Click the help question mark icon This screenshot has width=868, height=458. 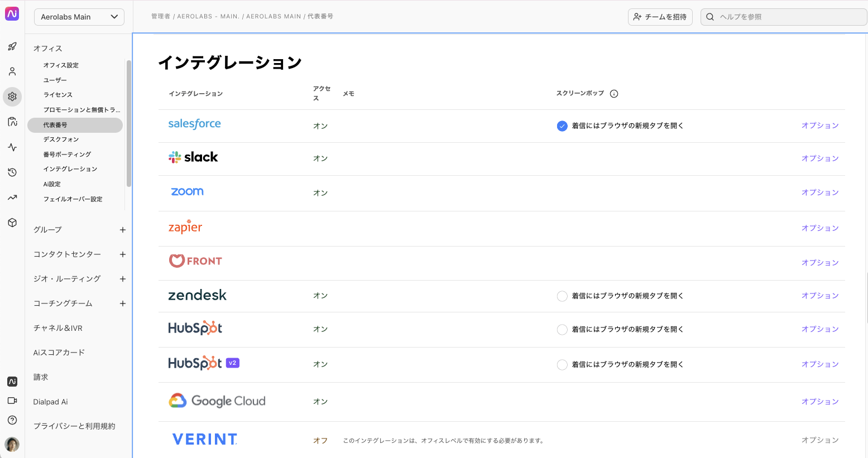pyautogui.click(x=12, y=420)
